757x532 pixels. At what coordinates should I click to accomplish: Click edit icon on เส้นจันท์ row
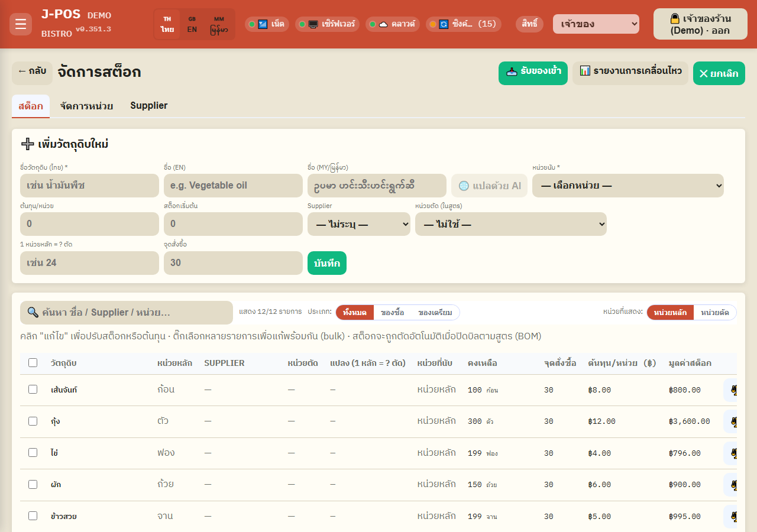[x=731, y=390]
